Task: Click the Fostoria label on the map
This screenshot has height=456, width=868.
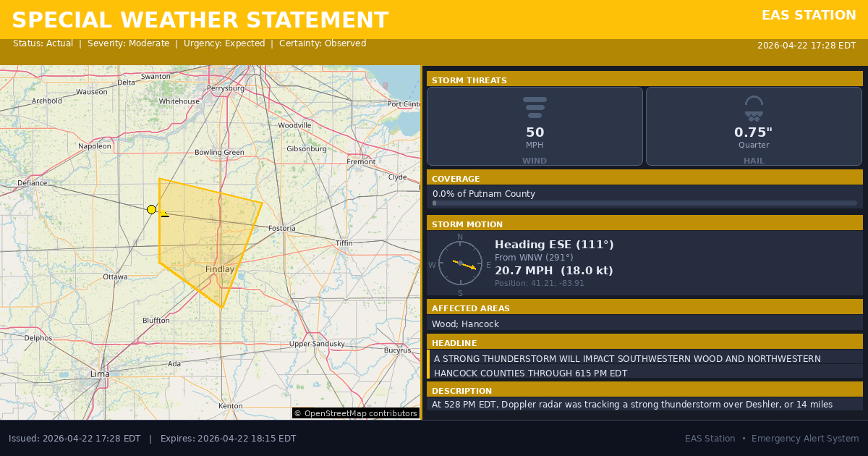Action: tap(281, 228)
